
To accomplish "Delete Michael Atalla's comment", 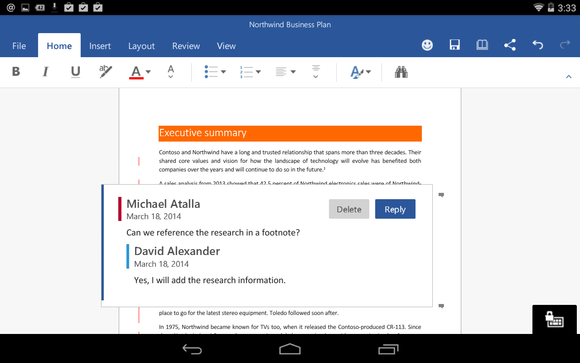I will (x=349, y=209).
